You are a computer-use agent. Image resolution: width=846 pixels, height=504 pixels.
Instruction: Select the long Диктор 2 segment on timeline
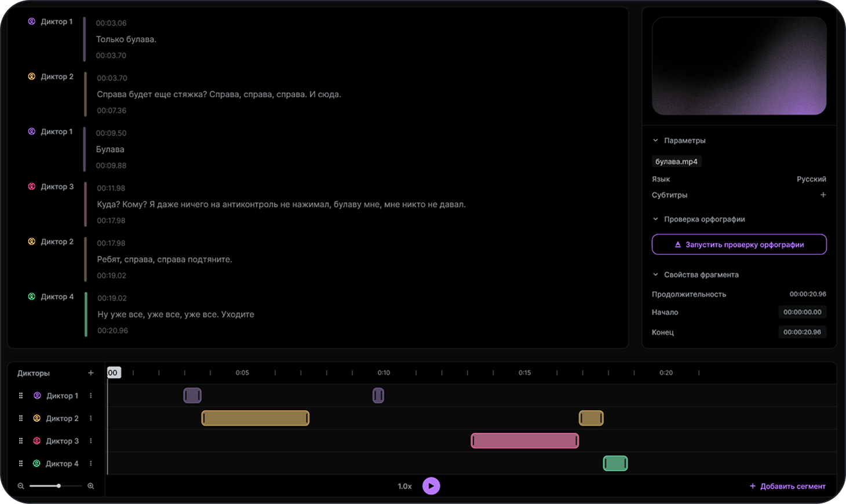point(256,418)
